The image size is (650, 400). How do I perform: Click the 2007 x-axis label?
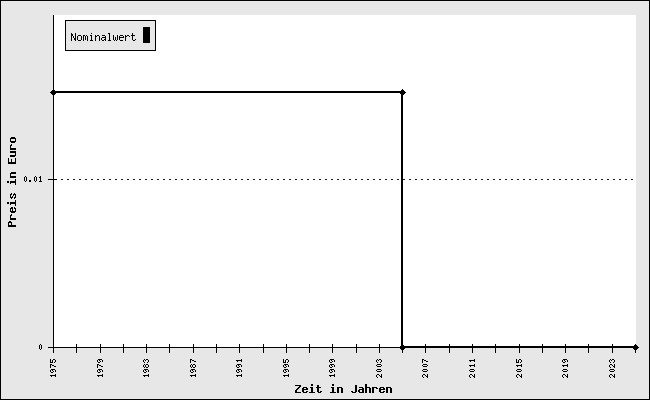coord(426,368)
